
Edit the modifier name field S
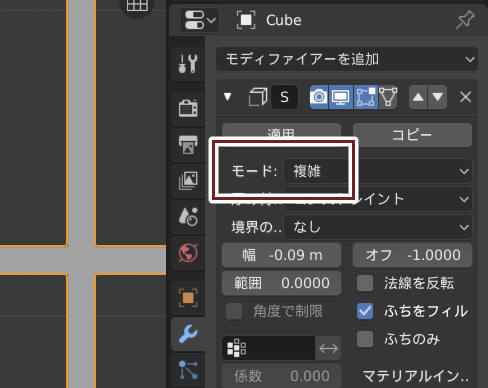coord(284,97)
